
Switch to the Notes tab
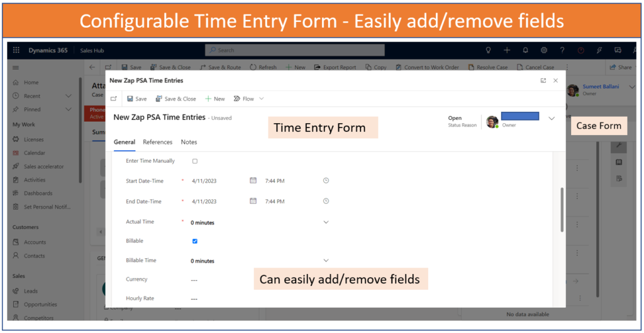click(189, 142)
